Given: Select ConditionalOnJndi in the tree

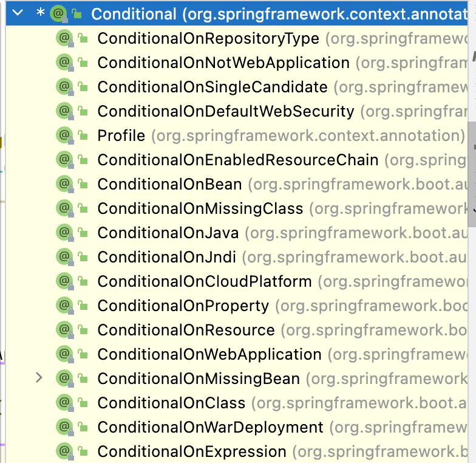Looking at the screenshot, I should click(x=166, y=257).
